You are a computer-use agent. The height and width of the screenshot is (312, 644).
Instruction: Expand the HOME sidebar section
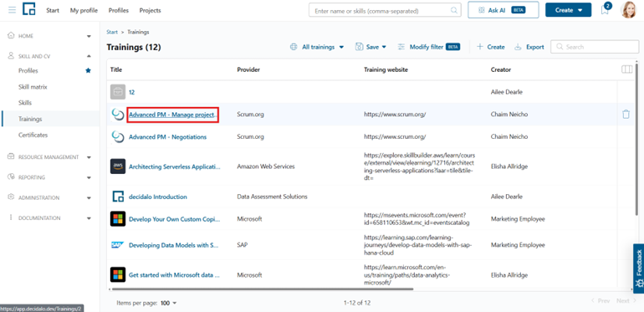click(x=89, y=36)
